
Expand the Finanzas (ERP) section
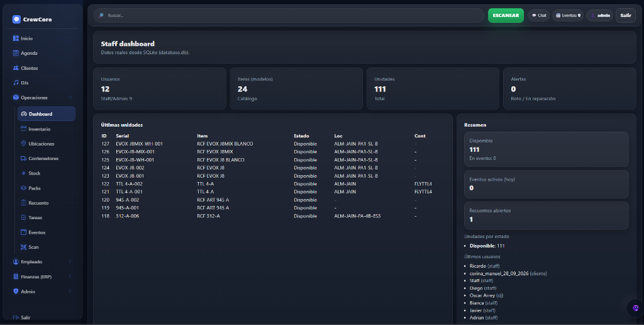(x=70, y=277)
